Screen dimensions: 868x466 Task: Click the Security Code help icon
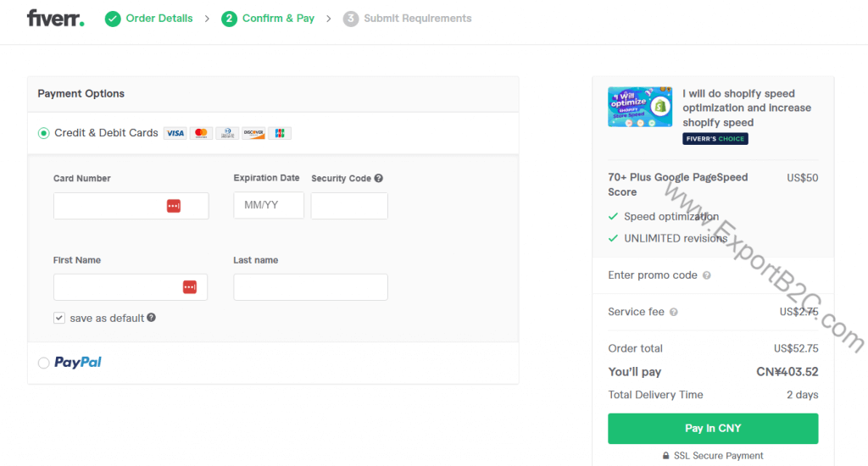click(379, 178)
